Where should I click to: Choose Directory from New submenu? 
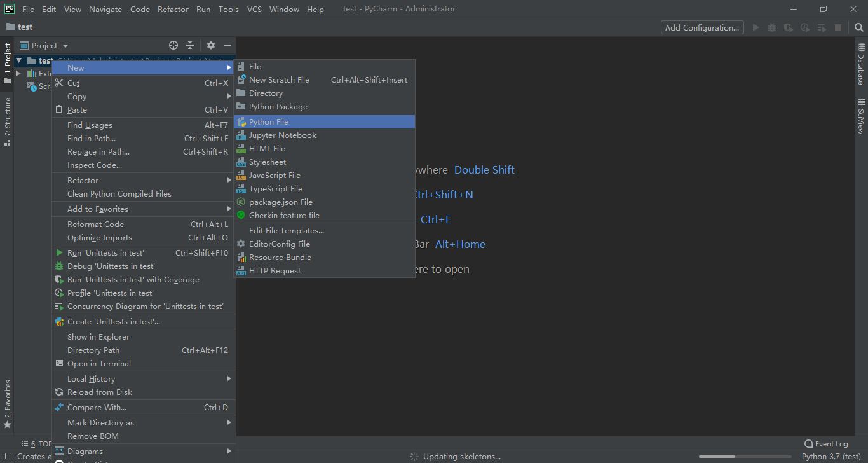pos(325,93)
